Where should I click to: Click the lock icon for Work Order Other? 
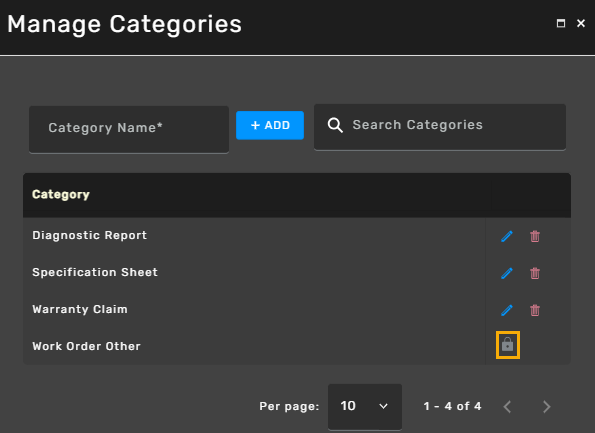[x=507, y=345]
